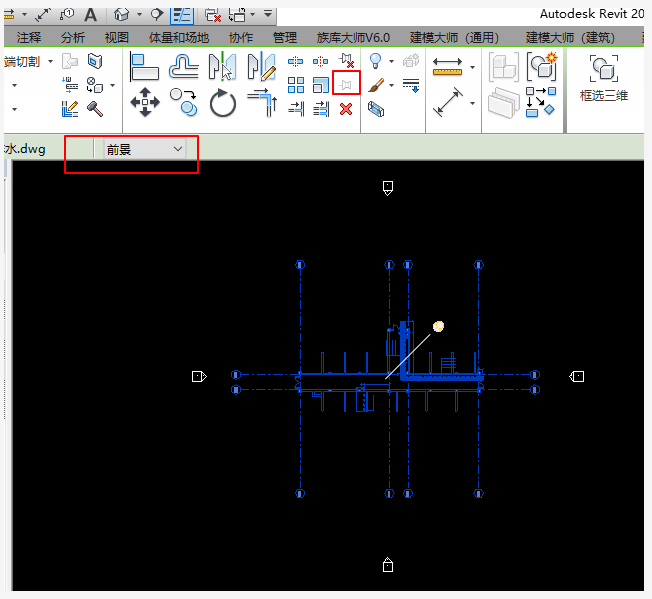The image size is (652, 599).
Task: Click the Section tool in quick access toolbar
Action: pyautogui.click(x=157, y=15)
